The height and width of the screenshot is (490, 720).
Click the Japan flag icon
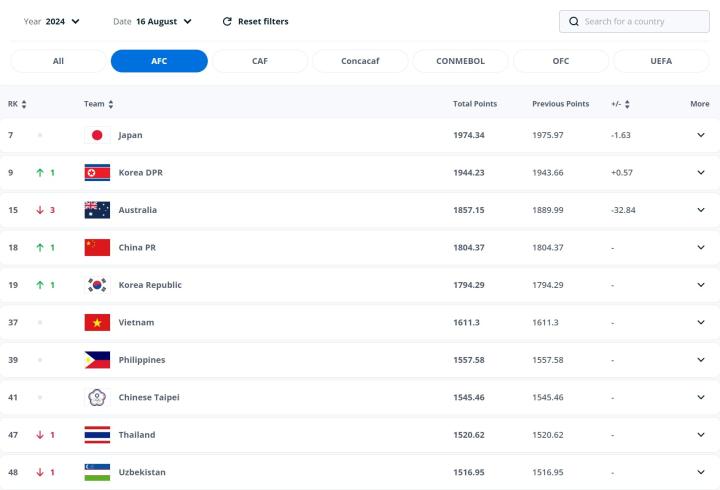click(97, 135)
